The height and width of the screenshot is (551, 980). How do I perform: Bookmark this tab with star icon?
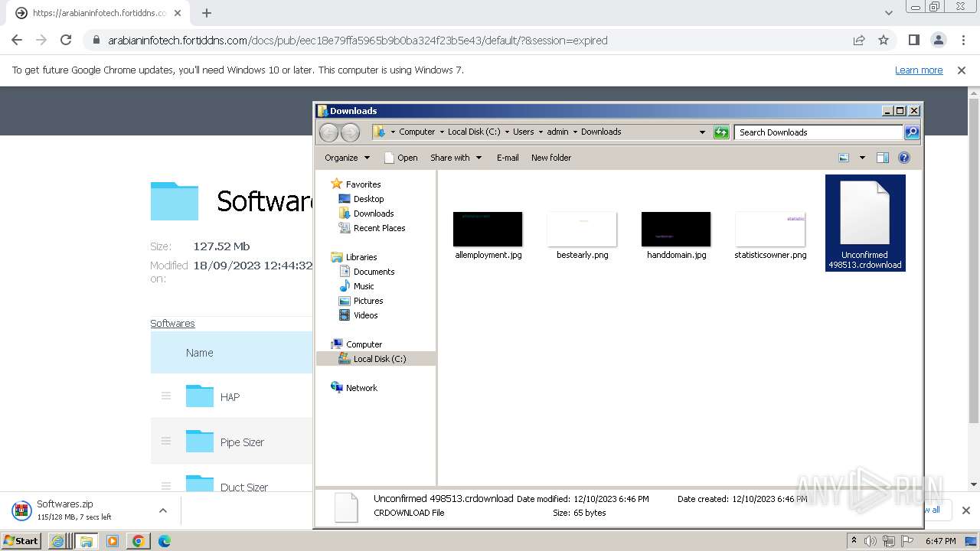884,40
